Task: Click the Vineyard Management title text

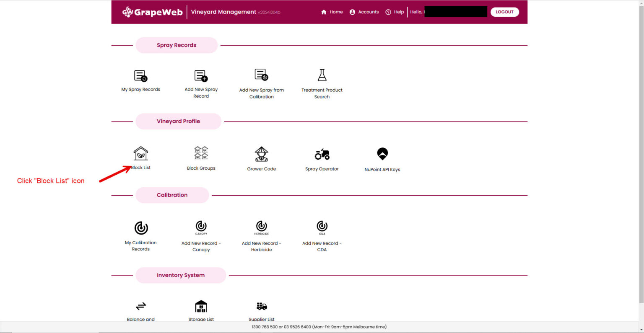Action: click(x=223, y=12)
